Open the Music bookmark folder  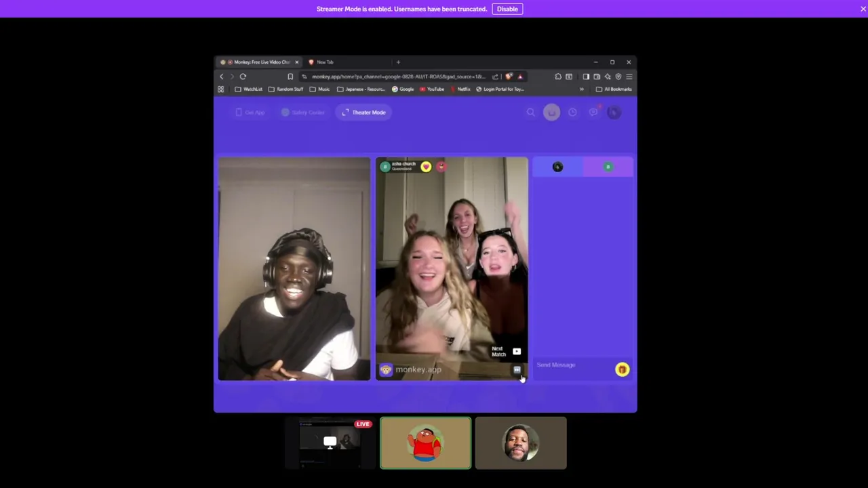(319, 89)
